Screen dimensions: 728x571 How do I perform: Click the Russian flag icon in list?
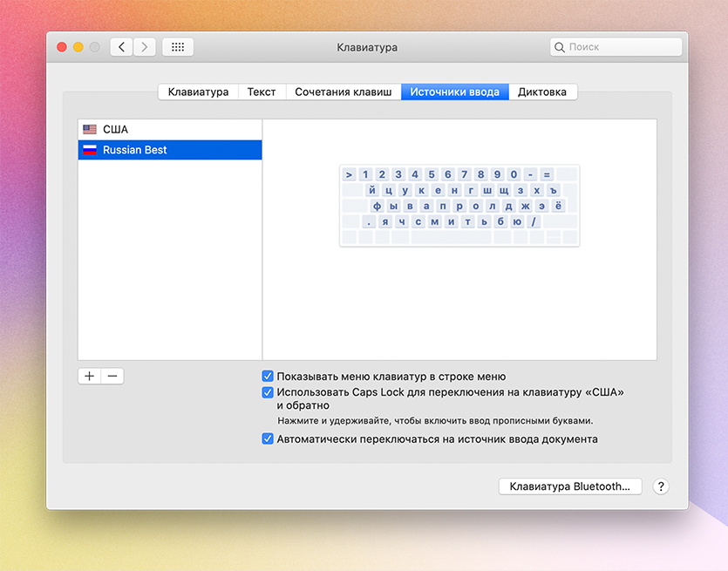pos(90,150)
